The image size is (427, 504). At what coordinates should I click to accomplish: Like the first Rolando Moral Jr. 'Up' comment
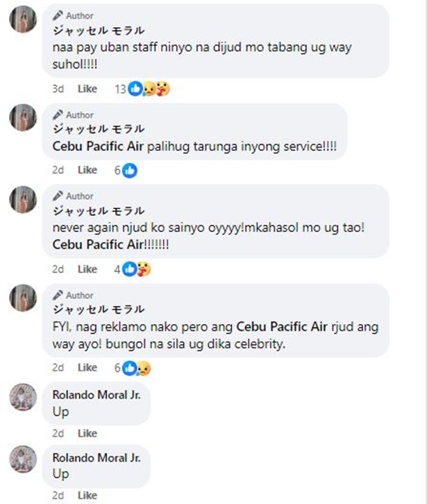click(87, 433)
